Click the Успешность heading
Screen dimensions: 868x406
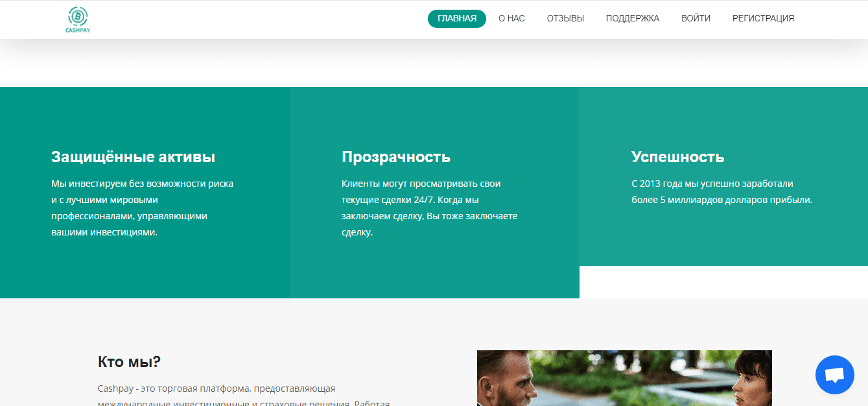click(677, 157)
